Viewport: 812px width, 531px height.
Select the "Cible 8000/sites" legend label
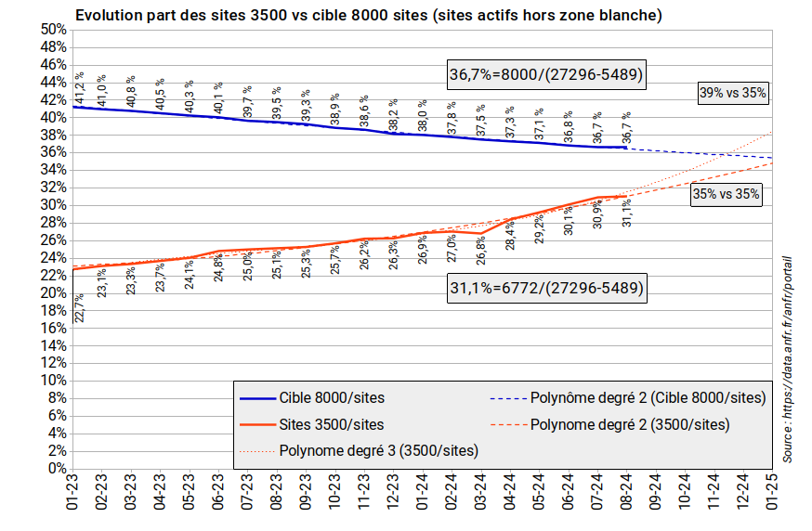(332, 398)
